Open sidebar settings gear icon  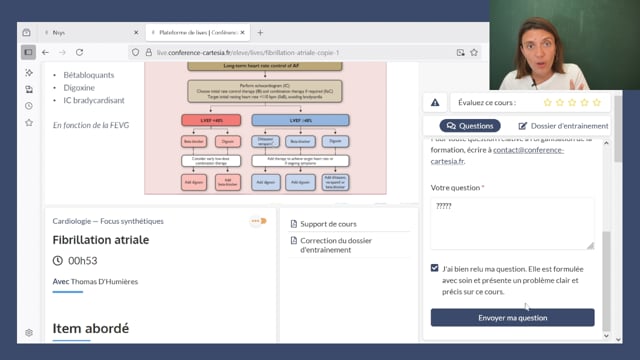[29, 333]
